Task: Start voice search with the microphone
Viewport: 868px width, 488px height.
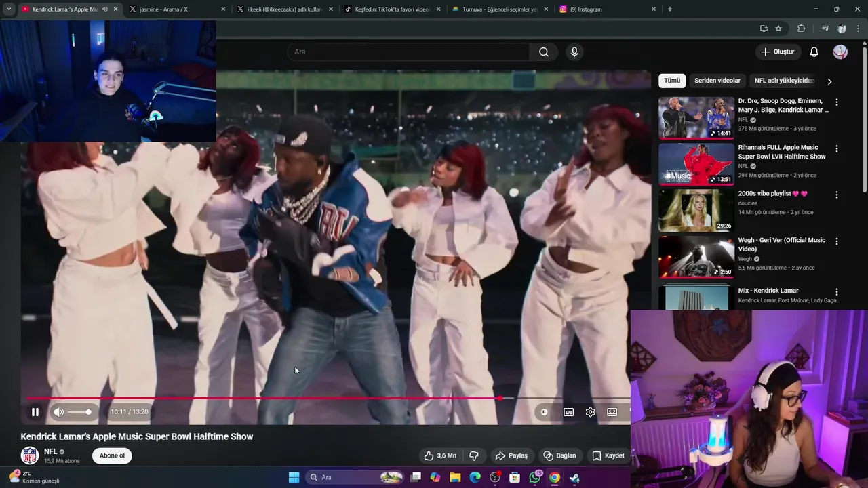Action: (x=574, y=52)
